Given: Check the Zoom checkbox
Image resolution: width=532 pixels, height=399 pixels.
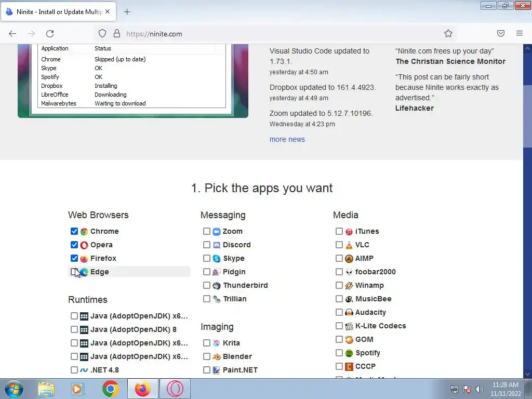Looking at the screenshot, I should pos(207,231).
